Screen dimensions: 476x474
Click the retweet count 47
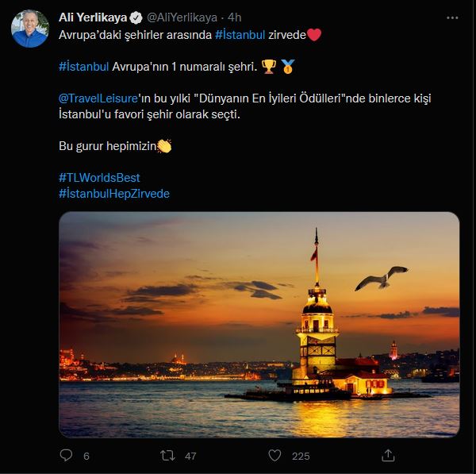(190, 456)
